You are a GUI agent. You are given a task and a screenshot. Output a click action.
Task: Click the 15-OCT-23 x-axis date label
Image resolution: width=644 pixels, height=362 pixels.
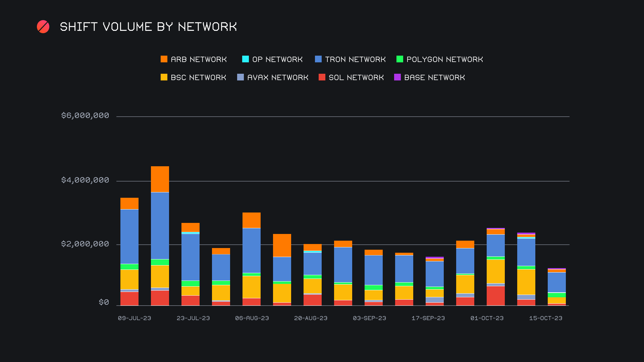tap(546, 318)
